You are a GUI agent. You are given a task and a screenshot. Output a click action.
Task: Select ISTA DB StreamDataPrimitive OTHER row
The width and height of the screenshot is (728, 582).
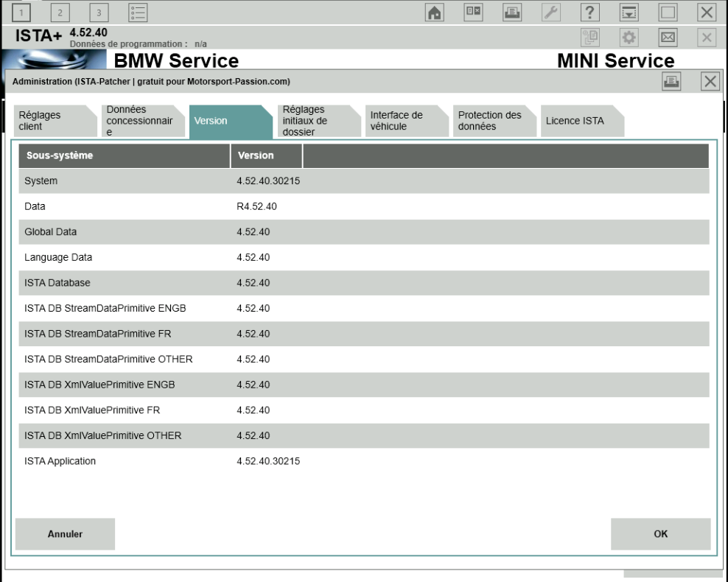coord(364,360)
